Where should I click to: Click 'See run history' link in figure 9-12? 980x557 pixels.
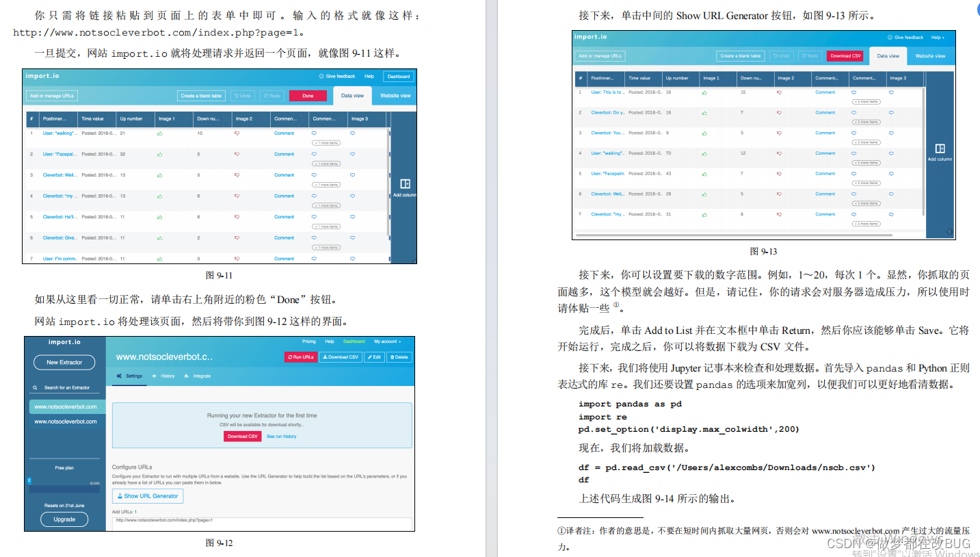point(282,437)
